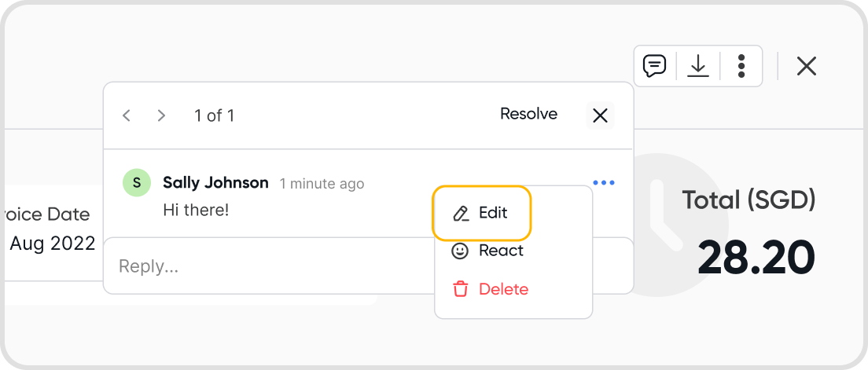Click the smiley React icon
The width and height of the screenshot is (868, 370).
(460, 251)
